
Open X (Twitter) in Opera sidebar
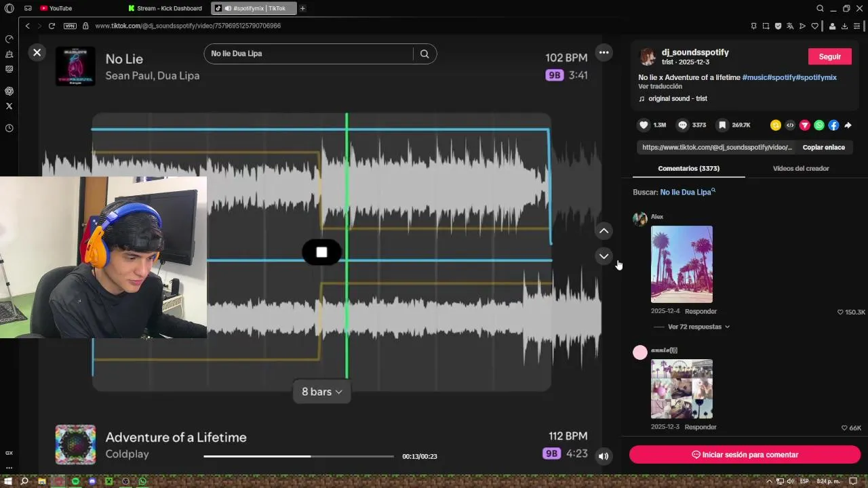tap(9, 106)
